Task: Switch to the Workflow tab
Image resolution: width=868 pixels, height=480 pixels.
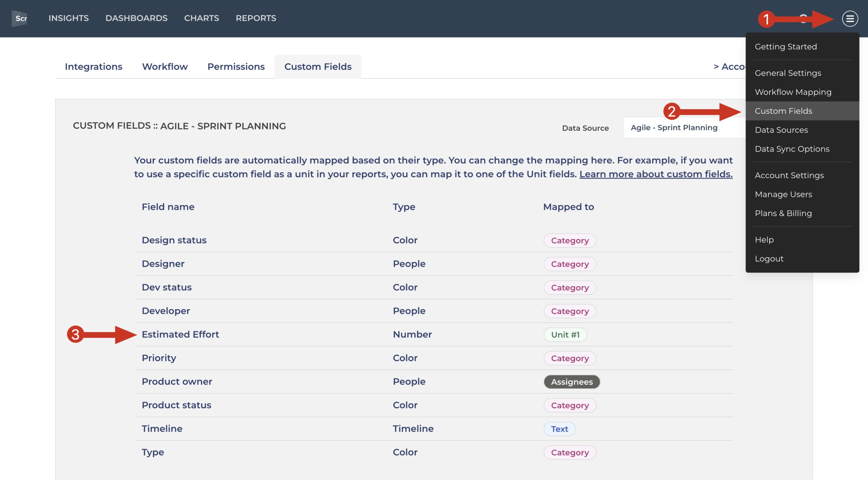Action: 165,67
